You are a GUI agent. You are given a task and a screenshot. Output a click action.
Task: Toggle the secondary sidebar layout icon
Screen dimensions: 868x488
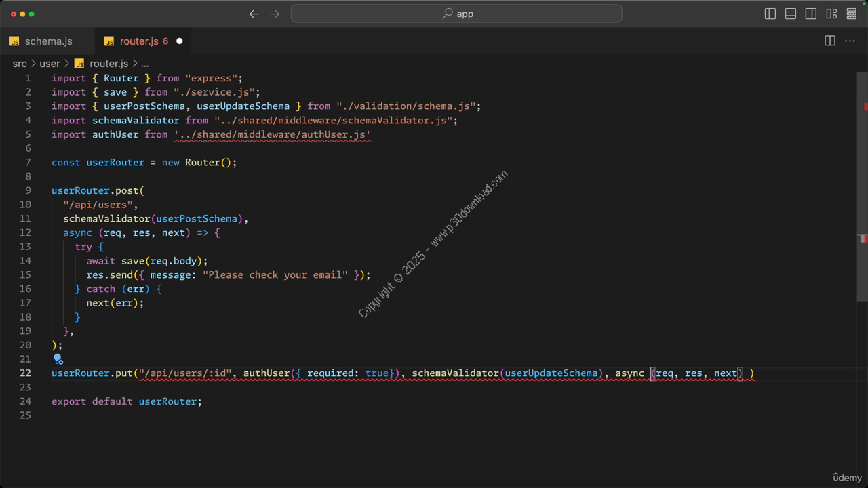tap(811, 14)
